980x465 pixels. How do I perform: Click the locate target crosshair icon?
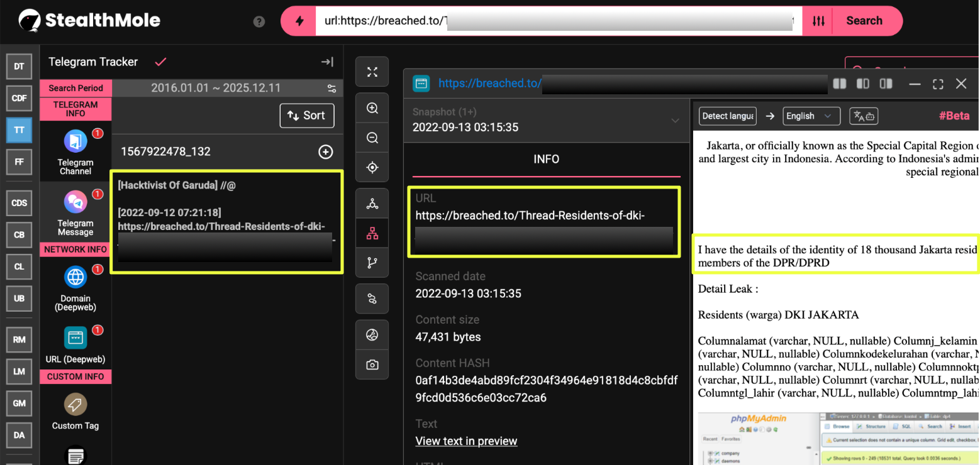click(x=372, y=167)
